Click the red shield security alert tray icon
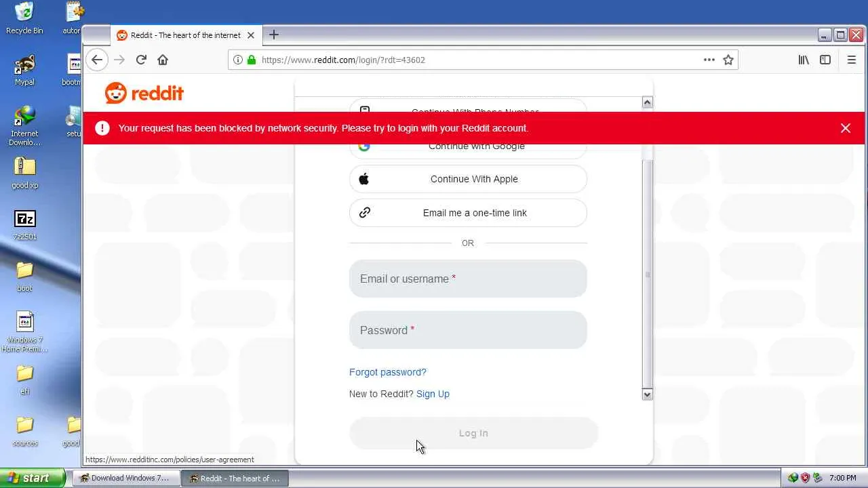868x488 pixels. click(806, 478)
